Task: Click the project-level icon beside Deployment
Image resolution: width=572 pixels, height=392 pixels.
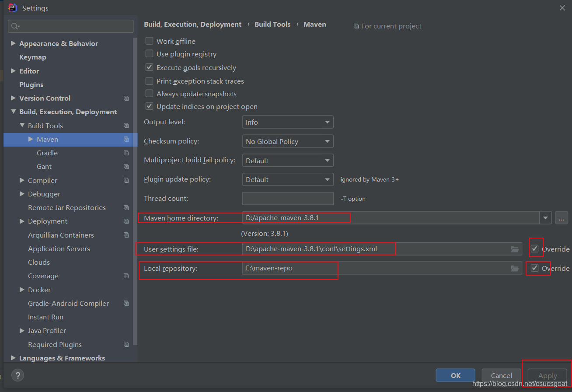Action: pyautogui.click(x=126, y=221)
